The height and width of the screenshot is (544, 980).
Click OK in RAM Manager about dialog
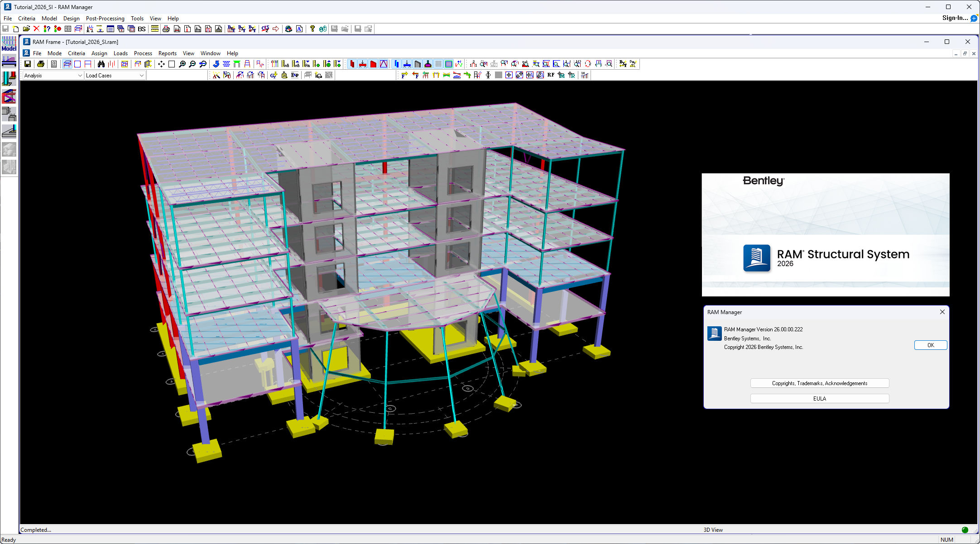coord(931,345)
